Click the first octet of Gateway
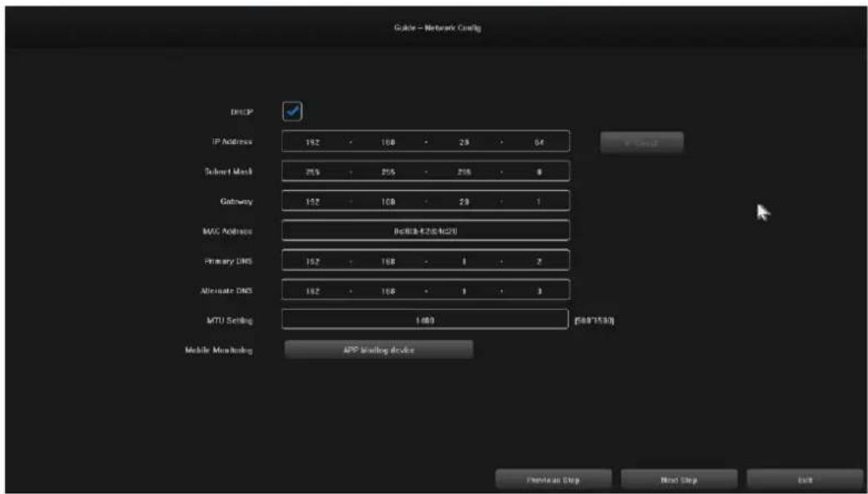The image size is (868, 494). 313,202
